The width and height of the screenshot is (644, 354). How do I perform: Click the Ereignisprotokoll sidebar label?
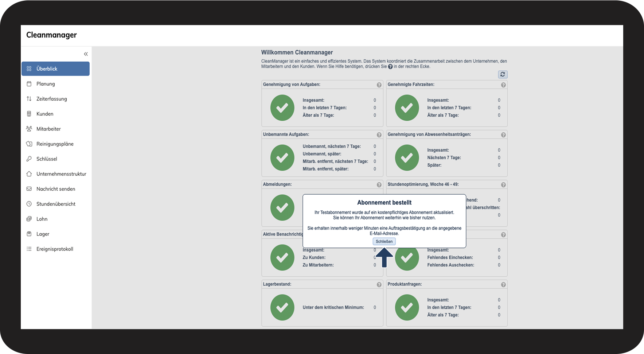click(55, 249)
